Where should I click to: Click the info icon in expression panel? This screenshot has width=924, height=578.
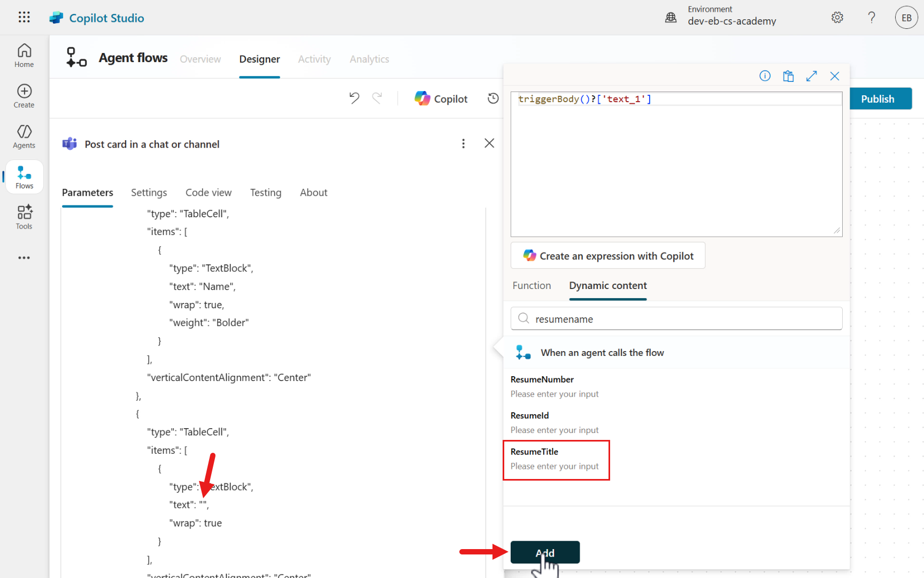click(765, 76)
